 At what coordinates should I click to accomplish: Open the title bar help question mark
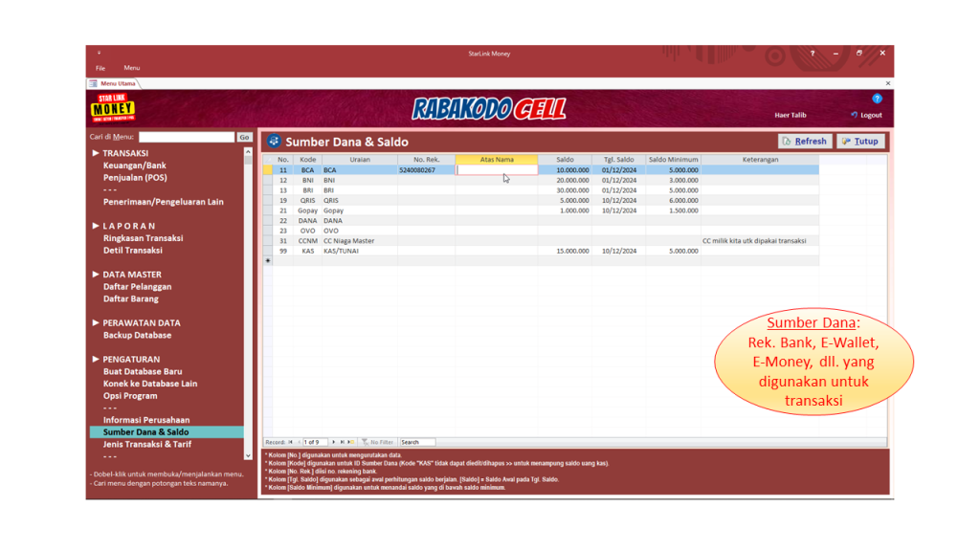813,54
